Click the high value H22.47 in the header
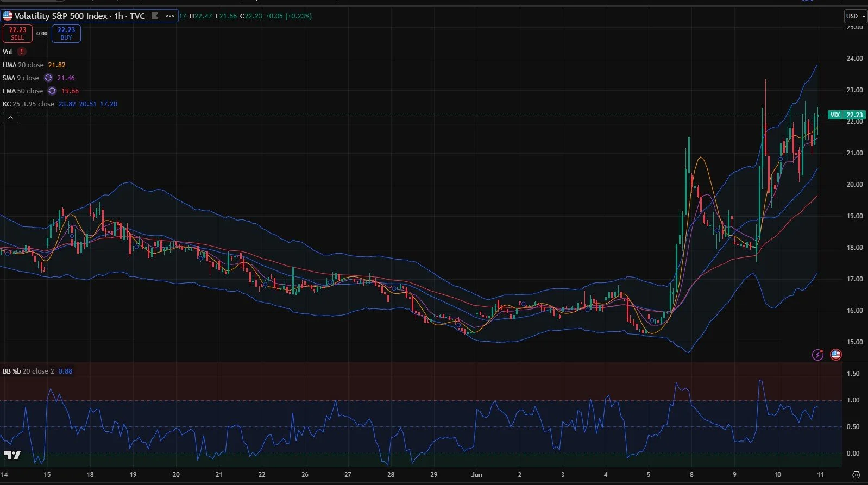The width and height of the screenshot is (868, 485). (200, 16)
